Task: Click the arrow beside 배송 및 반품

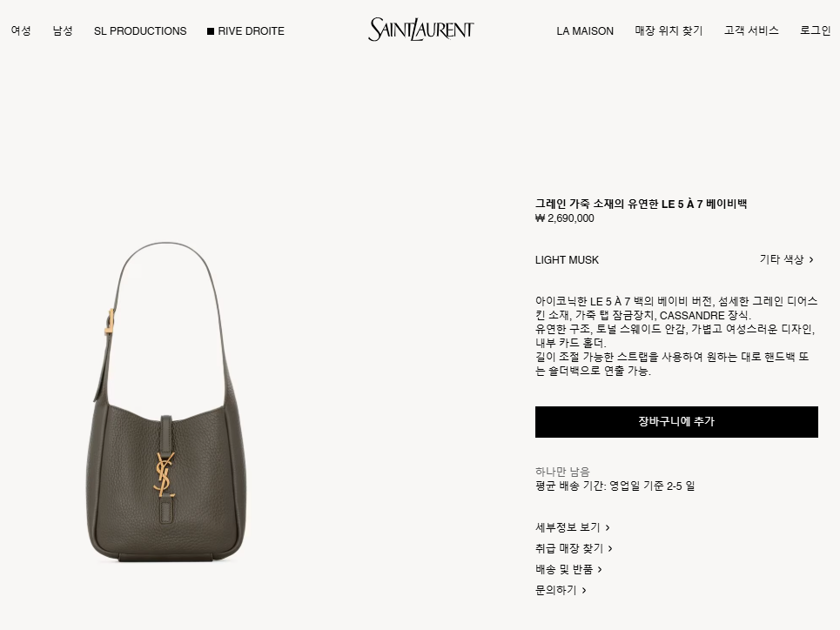Action: click(x=600, y=569)
